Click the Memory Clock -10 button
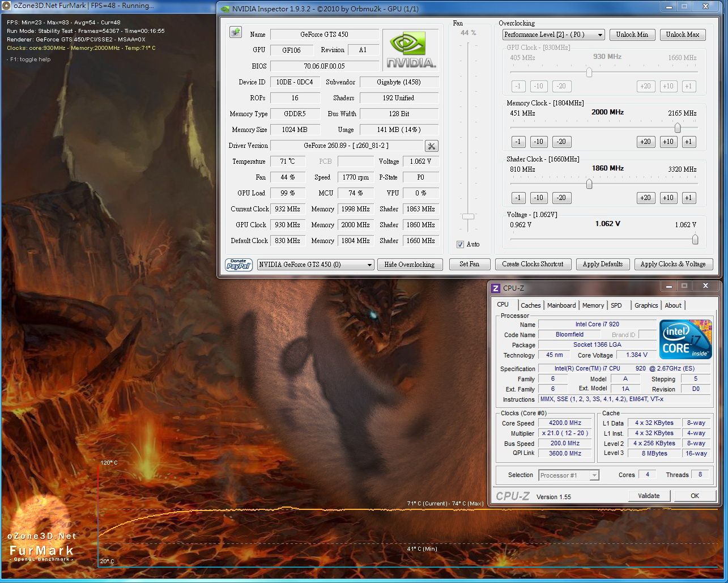Image resolution: width=728 pixels, height=583 pixels. click(538, 142)
